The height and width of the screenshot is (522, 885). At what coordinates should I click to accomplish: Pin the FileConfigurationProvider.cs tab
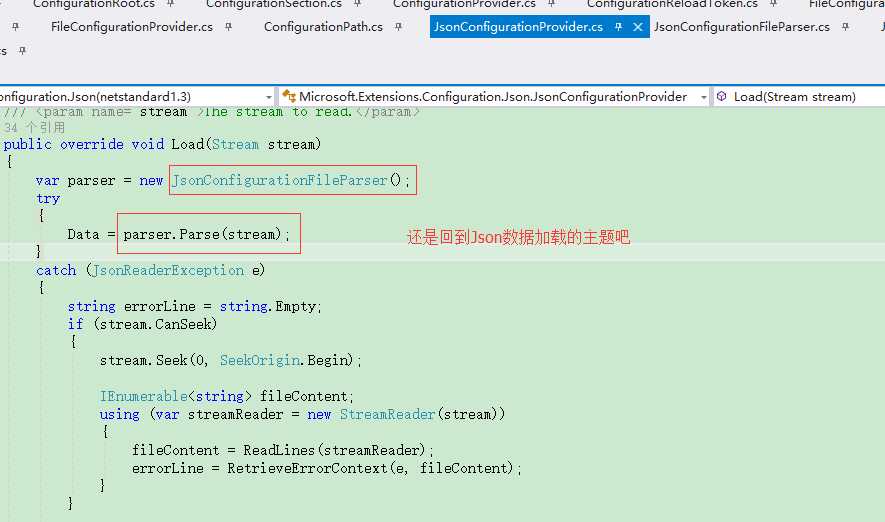tap(228, 27)
